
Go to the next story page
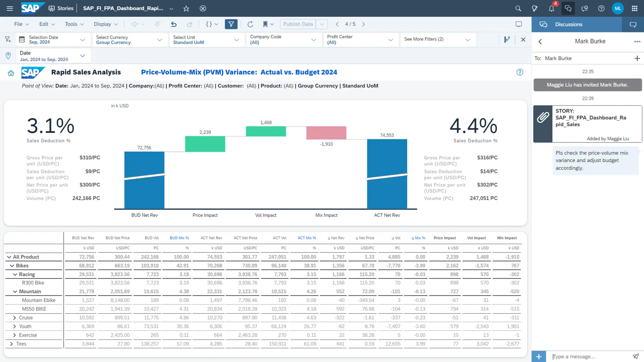(363, 24)
